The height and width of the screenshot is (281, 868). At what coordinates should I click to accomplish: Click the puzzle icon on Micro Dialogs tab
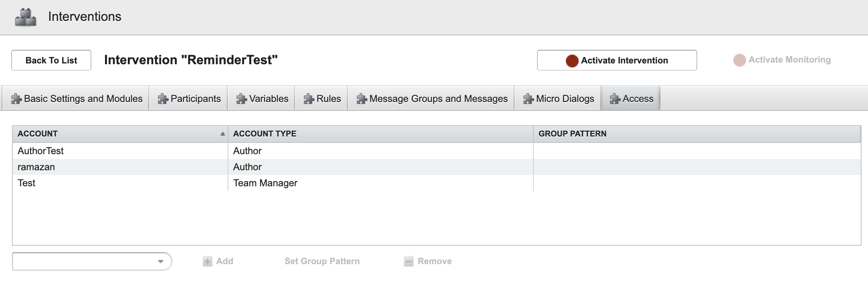click(528, 99)
